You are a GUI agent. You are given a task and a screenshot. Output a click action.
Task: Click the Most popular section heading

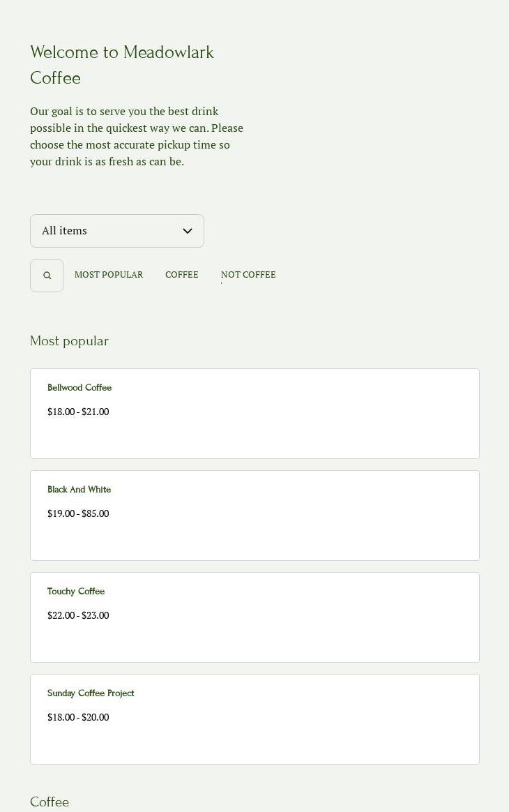(69, 341)
